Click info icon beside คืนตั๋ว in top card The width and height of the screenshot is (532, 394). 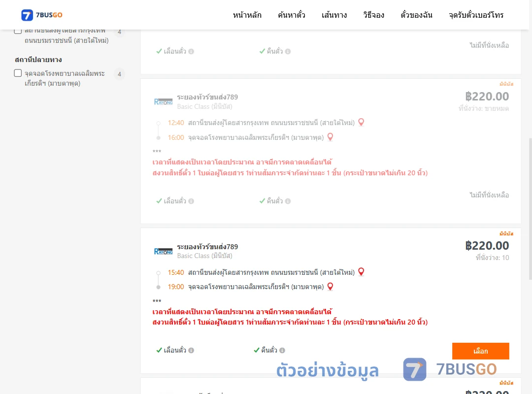pos(288,52)
